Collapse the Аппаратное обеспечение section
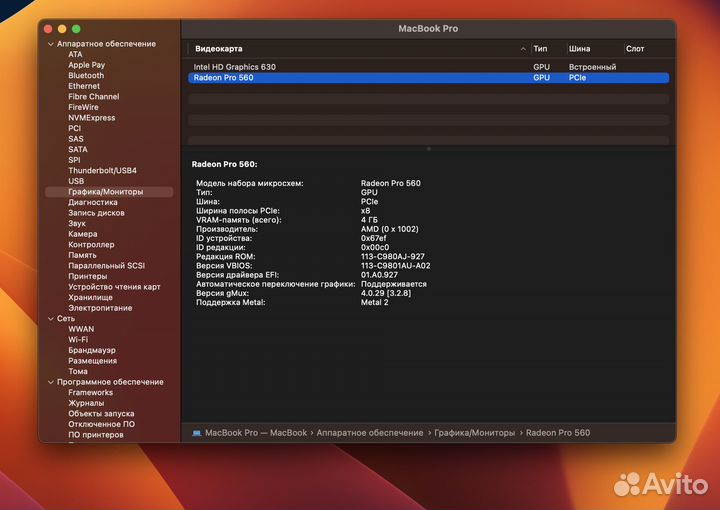The width and height of the screenshot is (720, 510). [x=51, y=44]
